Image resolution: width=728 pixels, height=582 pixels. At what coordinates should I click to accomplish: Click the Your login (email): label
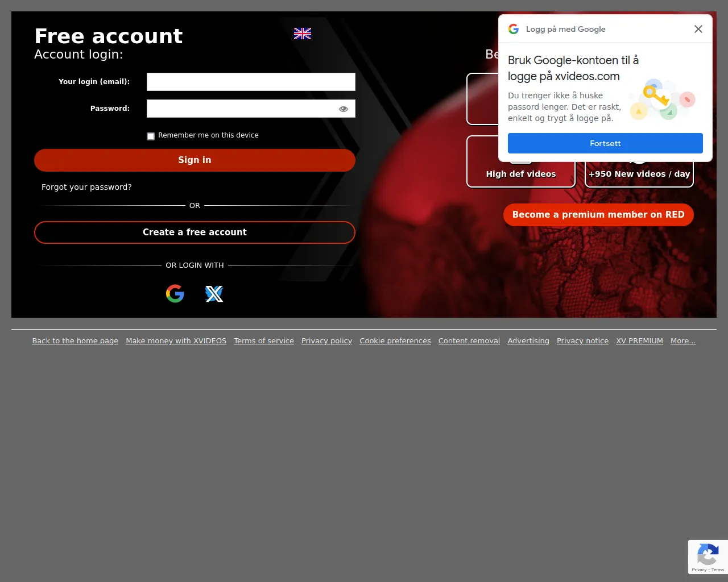pyautogui.click(x=94, y=82)
